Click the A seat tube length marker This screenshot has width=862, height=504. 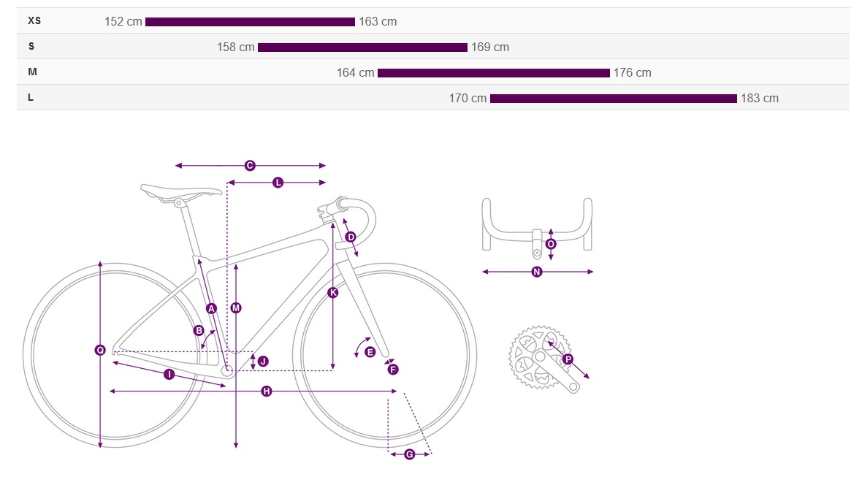pos(212,308)
